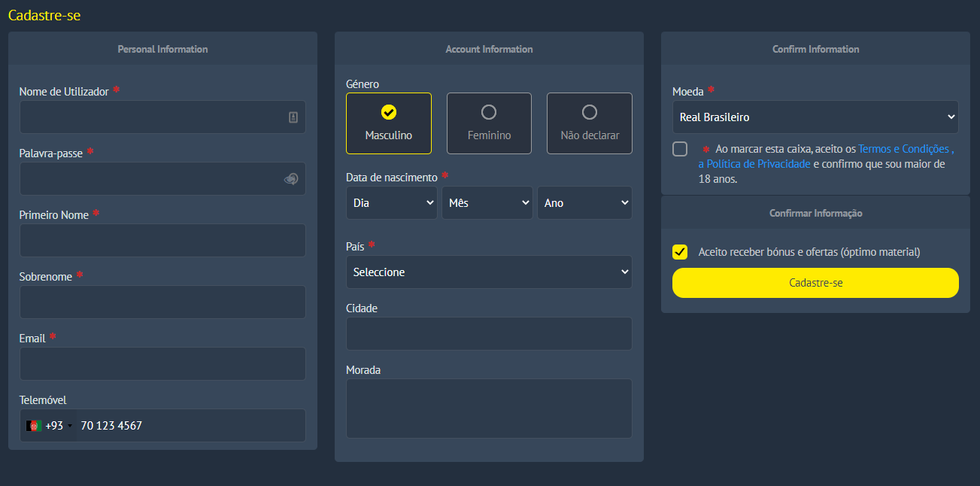This screenshot has width=980, height=486.
Task: Uncheck the receive bónus e ofertas checkbox
Action: pyautogui.click(x=680, y=252)
